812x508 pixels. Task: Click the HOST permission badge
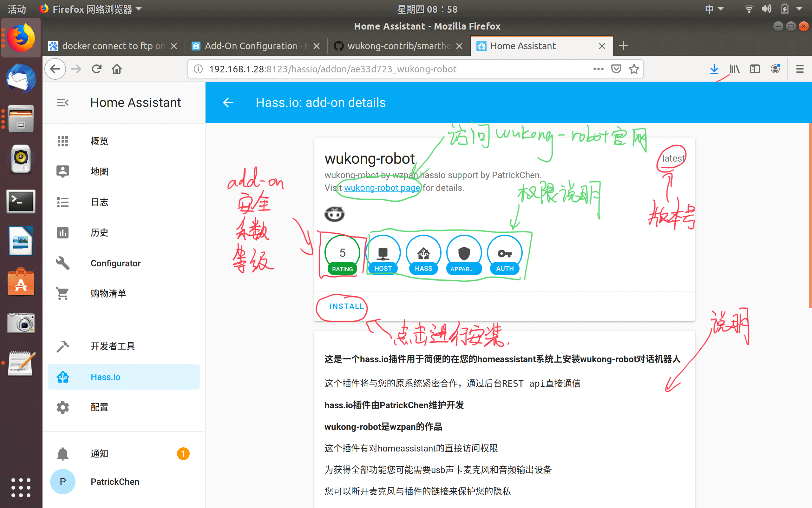[x=383, y=255]
